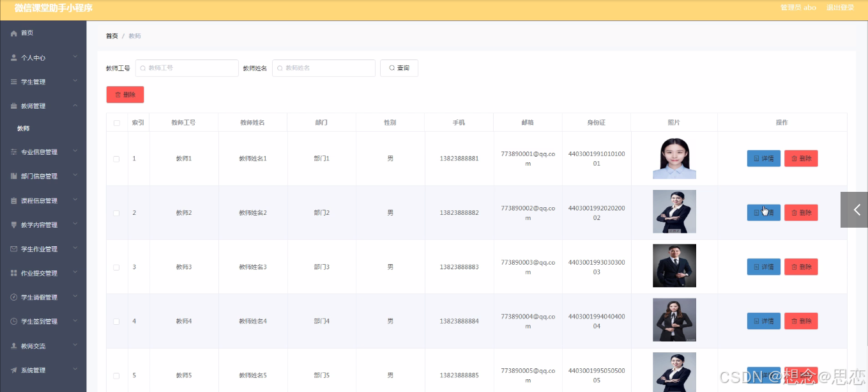Check the checkbox for row 教师4

(116, 321)
